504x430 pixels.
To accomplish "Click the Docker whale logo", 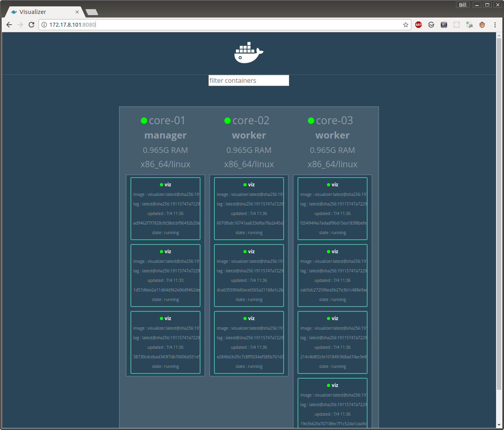I will coord(249,52).
